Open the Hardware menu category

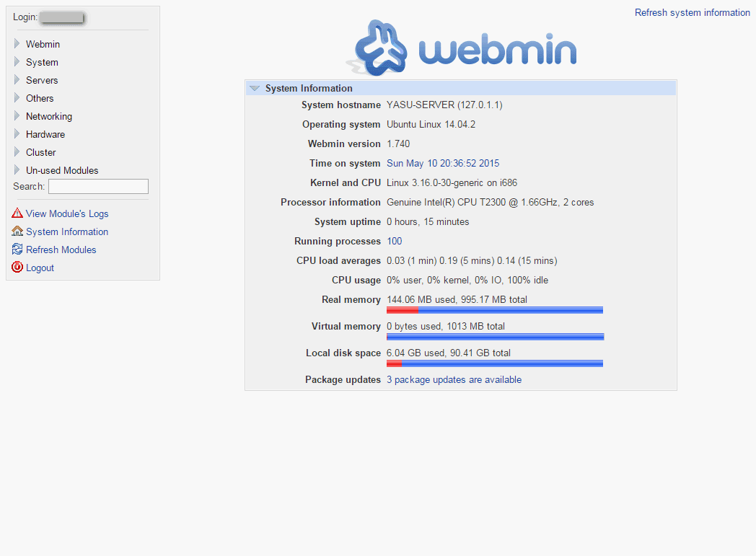(45, 134)
